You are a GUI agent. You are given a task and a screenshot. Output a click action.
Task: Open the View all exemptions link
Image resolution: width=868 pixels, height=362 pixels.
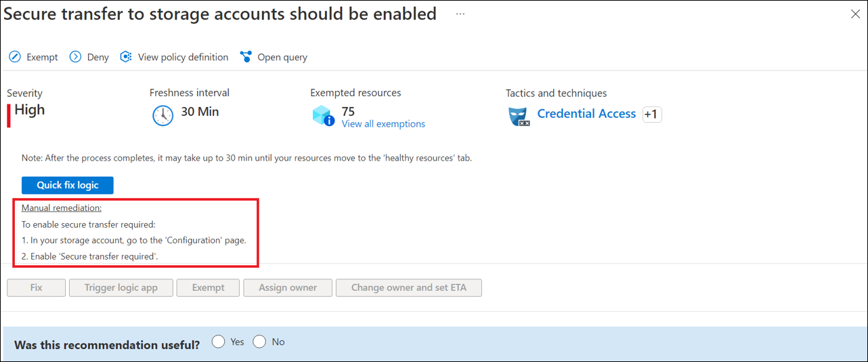383,124
